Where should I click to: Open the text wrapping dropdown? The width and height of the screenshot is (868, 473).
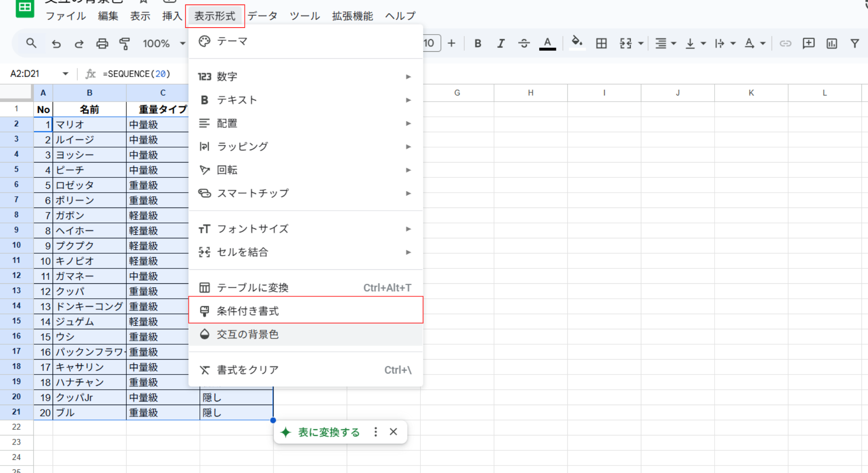pyautogui.click(x=725, y=43)
